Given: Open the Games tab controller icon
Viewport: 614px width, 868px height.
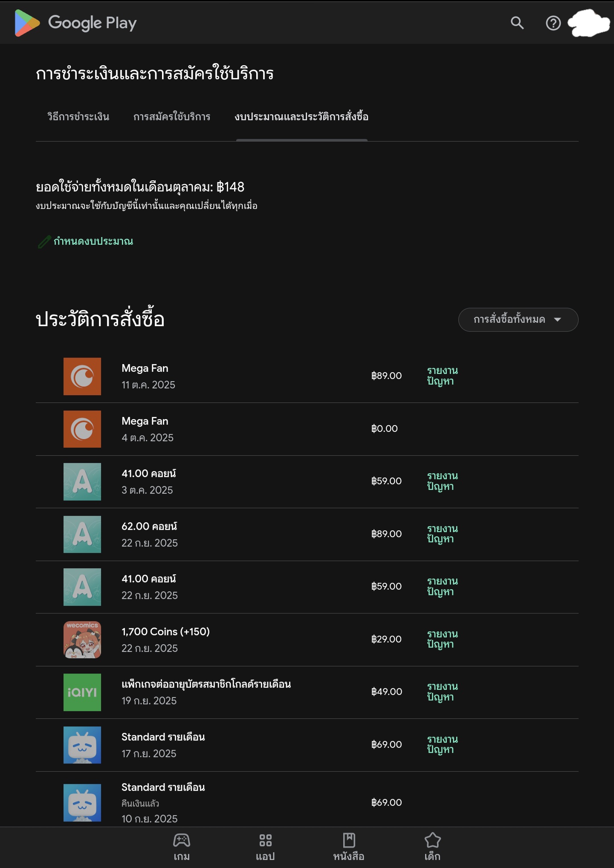Looking at the screenshot, I should coord(182,841).
